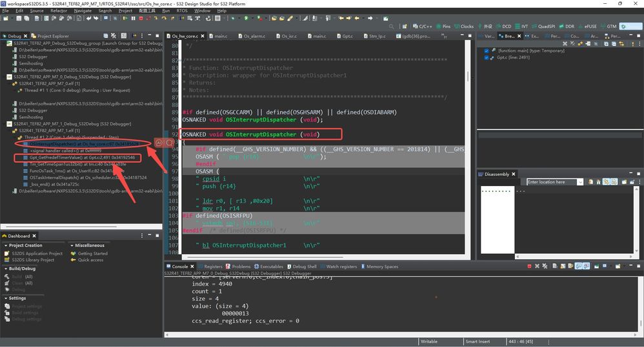Click the Save All toolbar icon
Screen dimensions: 644x347
pos(26,18)
